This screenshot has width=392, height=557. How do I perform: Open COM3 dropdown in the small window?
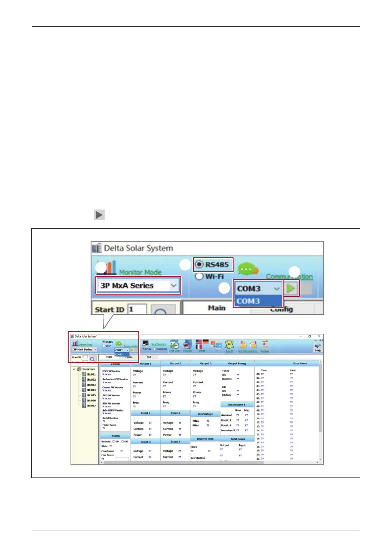pos(121,350)
